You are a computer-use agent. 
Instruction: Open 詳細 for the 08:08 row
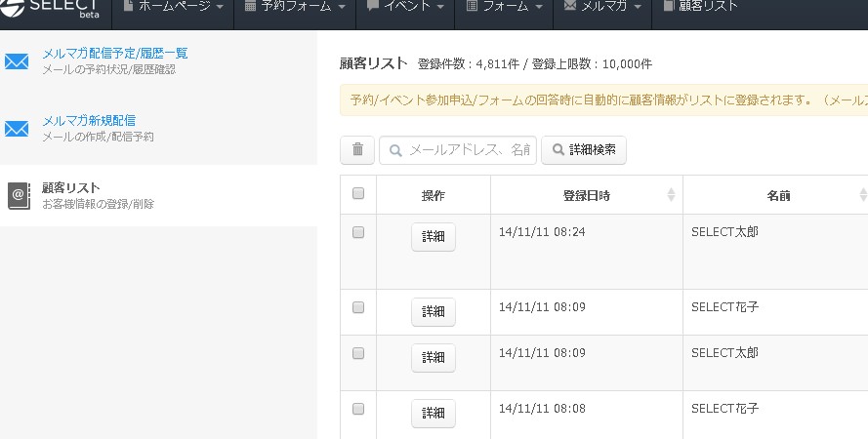(433, 413)
